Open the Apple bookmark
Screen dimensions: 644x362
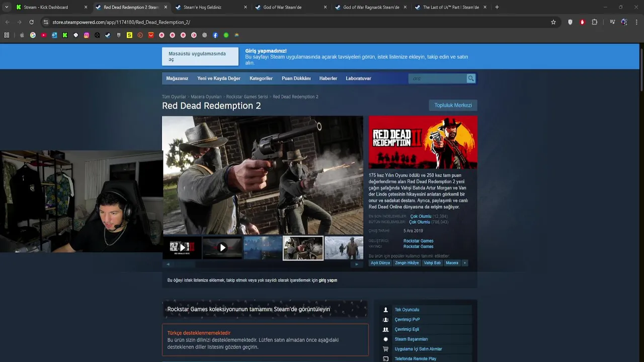pyautogui.click(x=22, y=35)
